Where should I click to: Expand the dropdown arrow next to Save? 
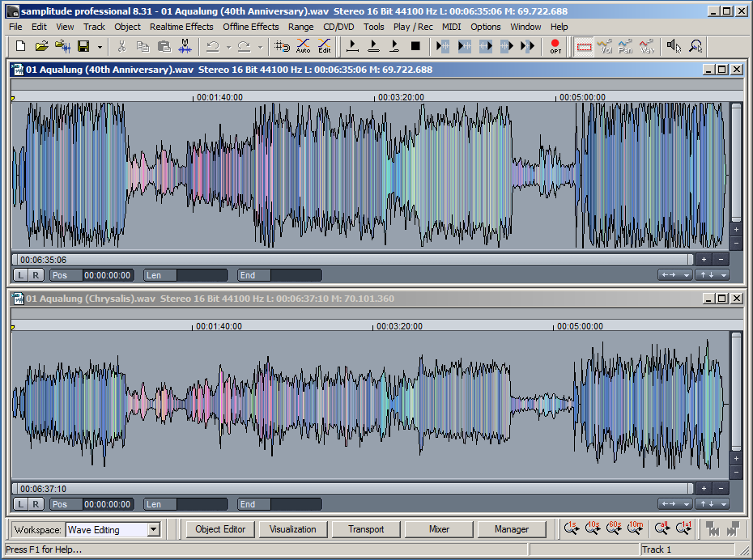point(100,47)
